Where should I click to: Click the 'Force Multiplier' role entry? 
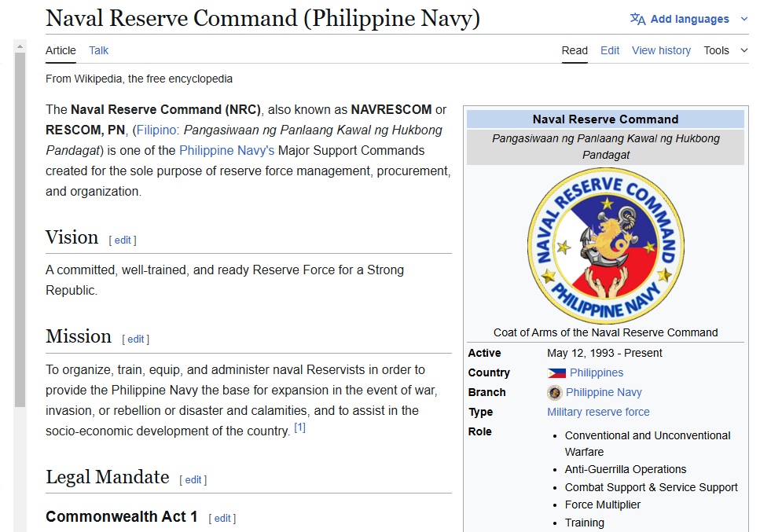pos(603,504)
